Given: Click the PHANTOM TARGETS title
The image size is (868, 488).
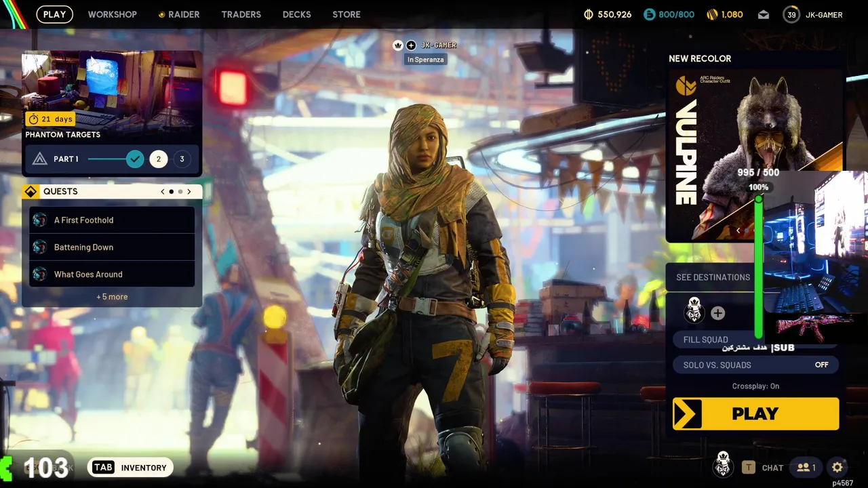Looking at the screenshot, I should click(62, 135).
